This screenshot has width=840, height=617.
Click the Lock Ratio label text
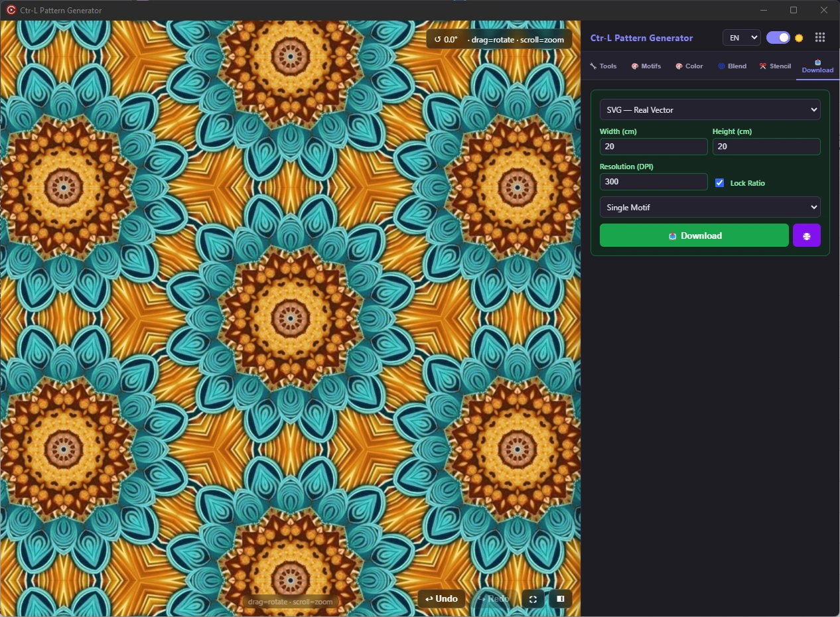(747, 183)
